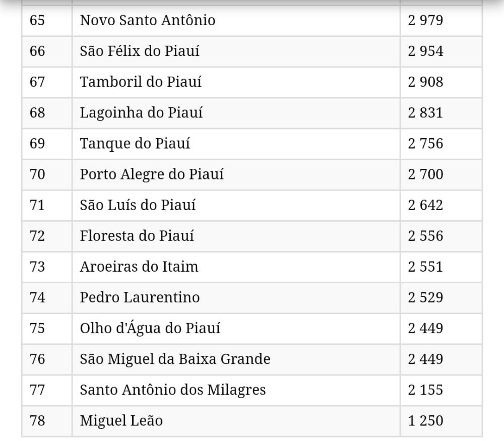Select population value 2 700
Viewport: 504px width, 441px height.
click(425, 174)
